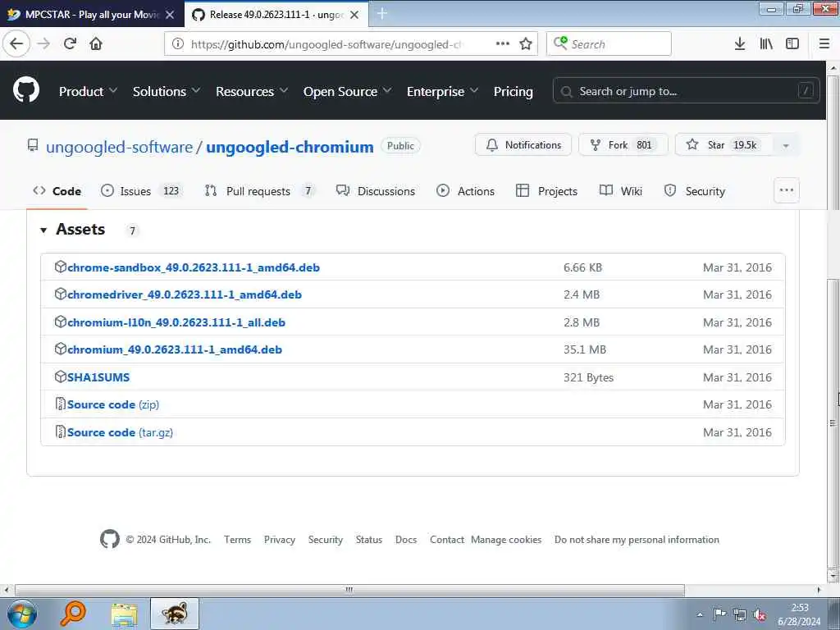Open File Explorer from the taskbar

pyautogui.click(x=125, y=614)
